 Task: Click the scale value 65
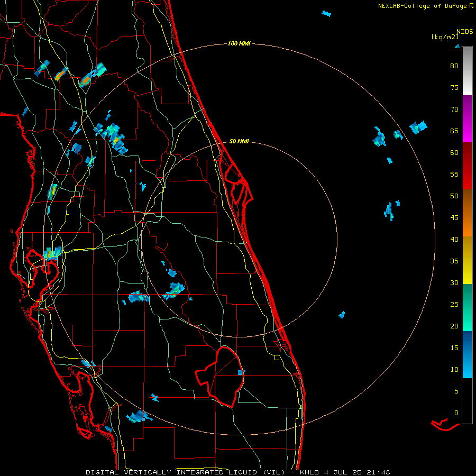454,131
